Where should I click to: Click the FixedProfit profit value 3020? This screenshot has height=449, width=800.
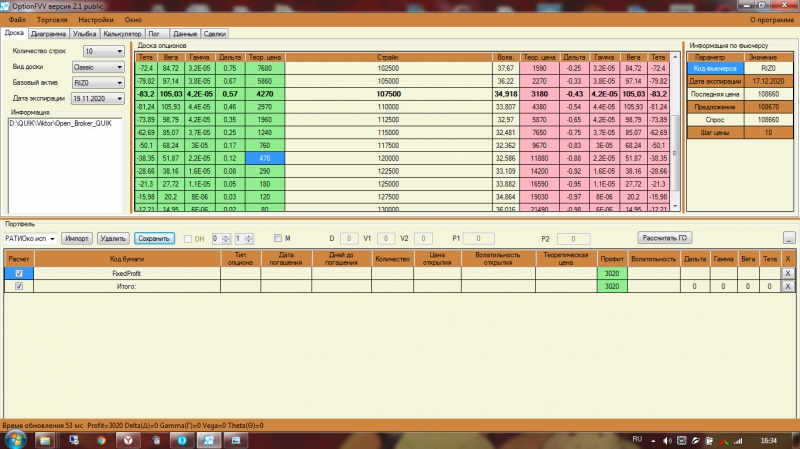[612, 273]
